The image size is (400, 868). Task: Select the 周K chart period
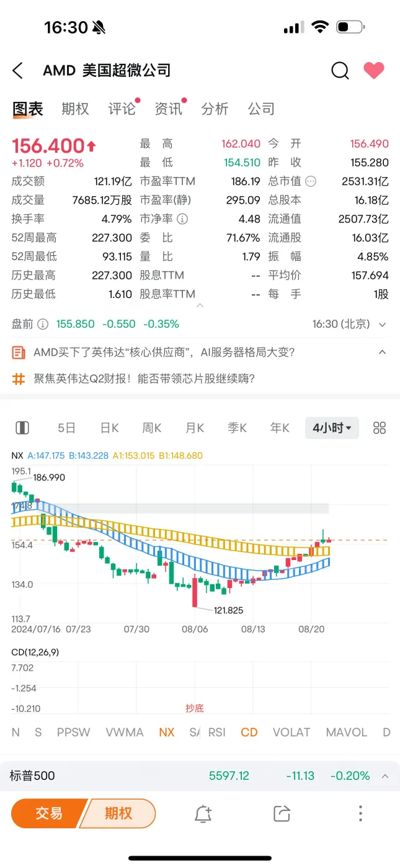[x=152, y=428]
